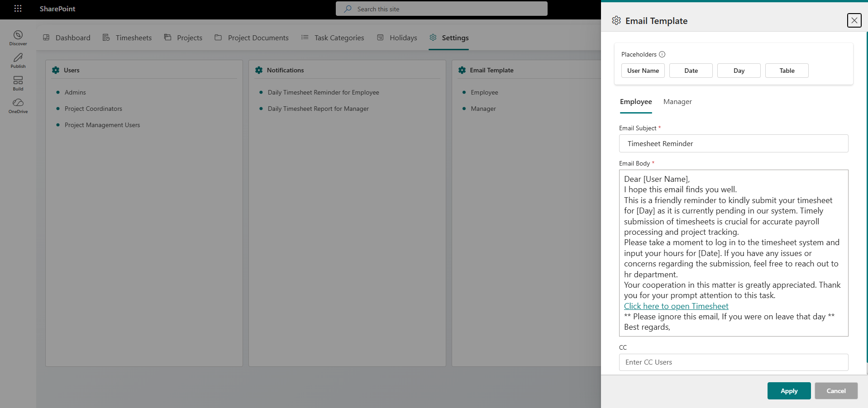Viewport: 868px width, 408px height.
Task: Insert the User Name placeholder
Action: [643, 71]
